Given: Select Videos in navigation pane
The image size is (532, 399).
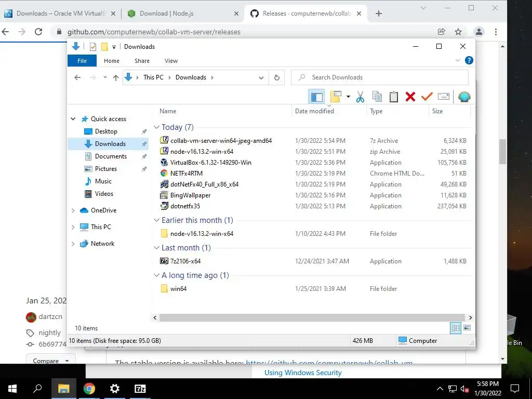Looking at the screenshot, I should [x=104, y=194].
